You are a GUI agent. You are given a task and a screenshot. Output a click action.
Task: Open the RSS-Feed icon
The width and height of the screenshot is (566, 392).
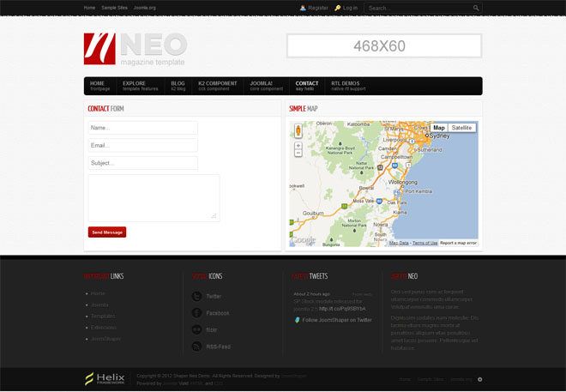click(196, 347)
